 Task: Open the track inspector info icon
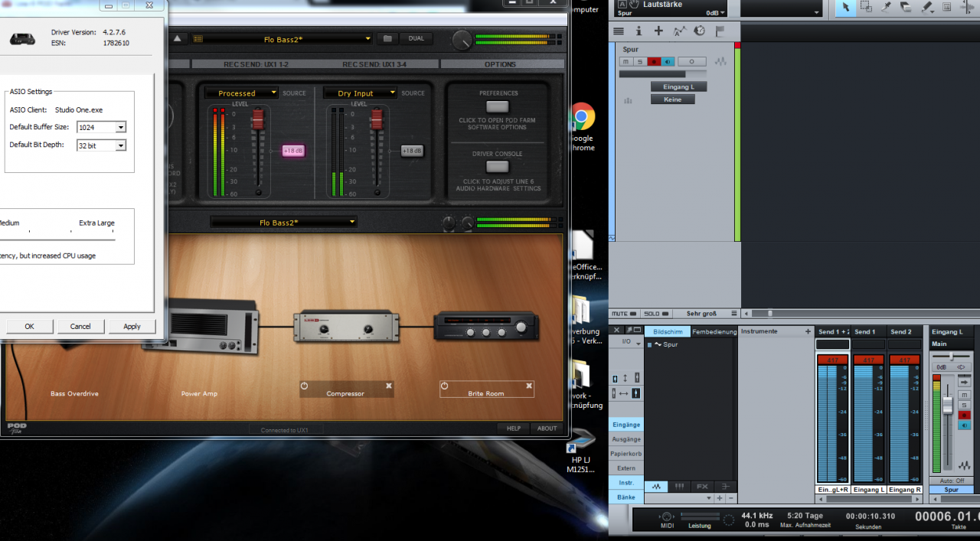(x=639, y=31)
